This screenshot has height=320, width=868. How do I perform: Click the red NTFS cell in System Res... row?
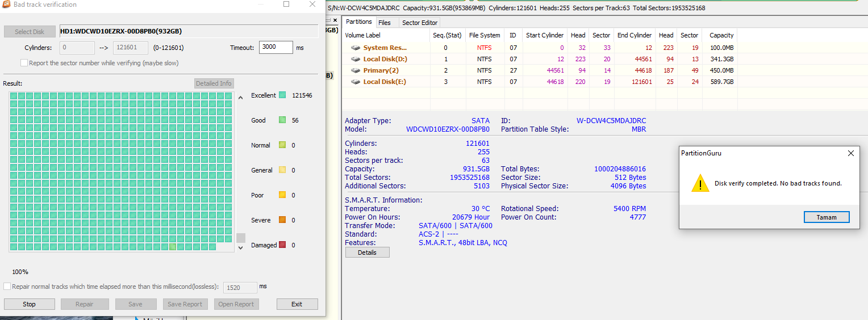coord(485,48)
